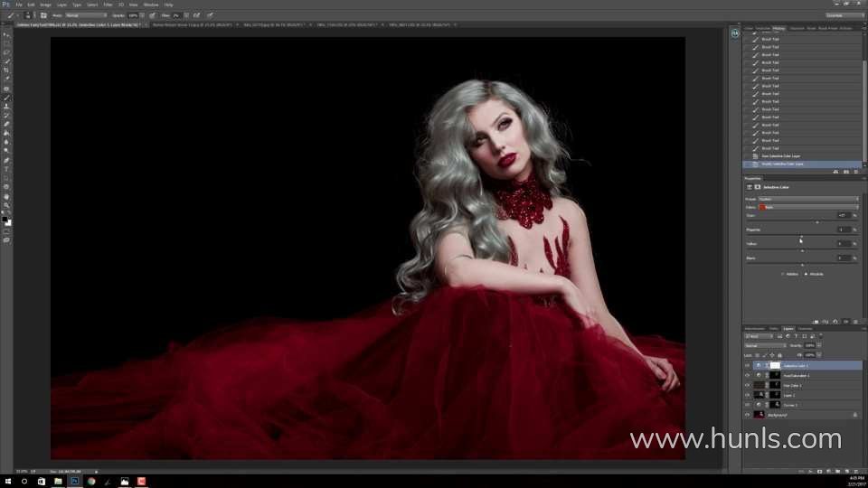
Task: Open the brush Mode dropdown
Action: pyautogui.click(x=87, y=15)
